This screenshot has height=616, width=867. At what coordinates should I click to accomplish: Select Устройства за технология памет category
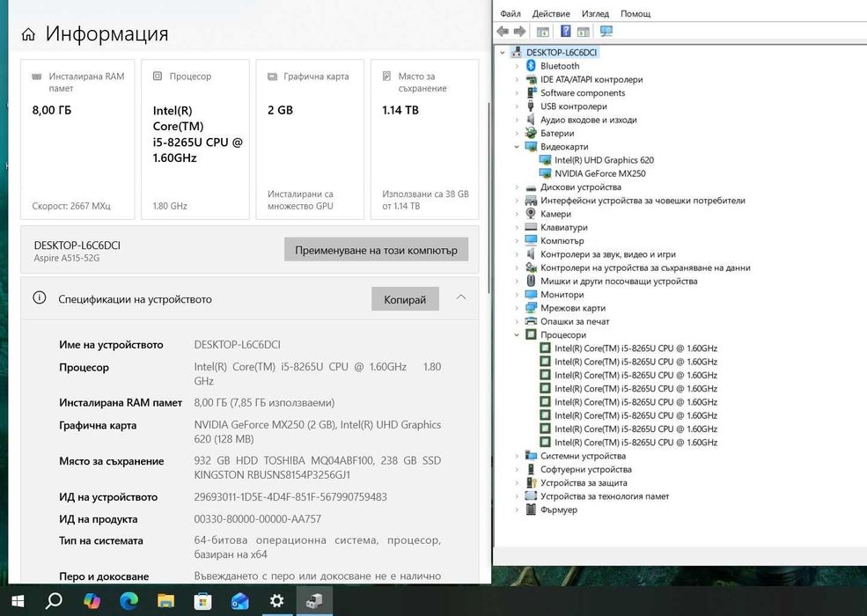(x=605, y=496)
